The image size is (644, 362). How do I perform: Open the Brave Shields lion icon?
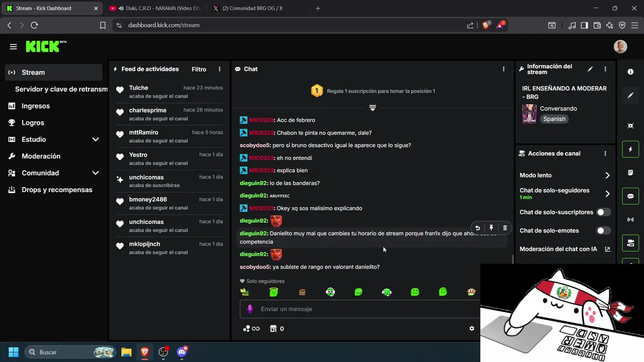[x=486, y=25]
